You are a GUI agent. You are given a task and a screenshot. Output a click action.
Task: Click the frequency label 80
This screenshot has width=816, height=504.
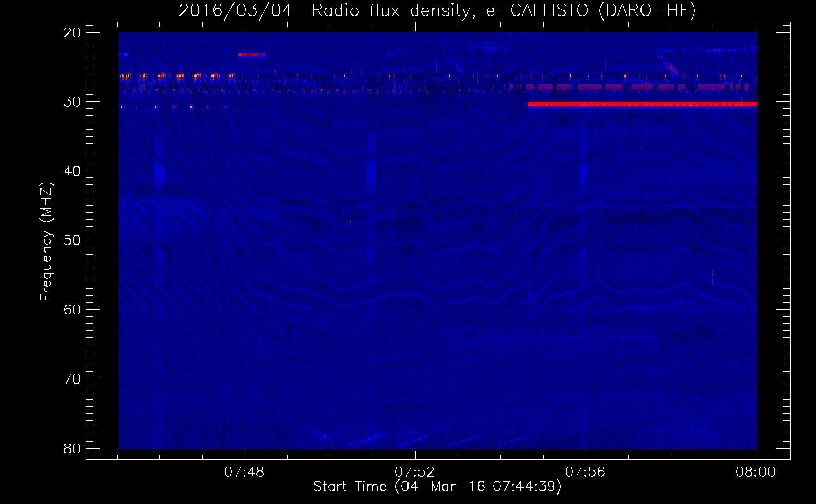point(72,448)
